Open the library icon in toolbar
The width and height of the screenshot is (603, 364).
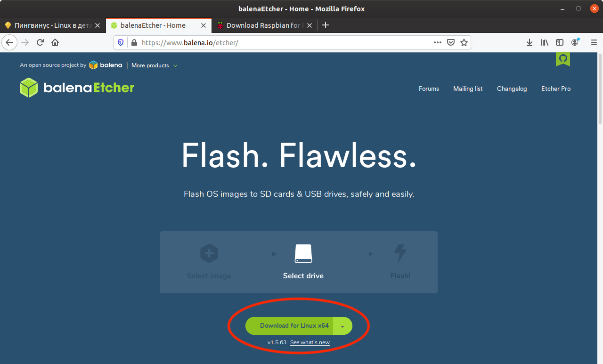[545, 42]
